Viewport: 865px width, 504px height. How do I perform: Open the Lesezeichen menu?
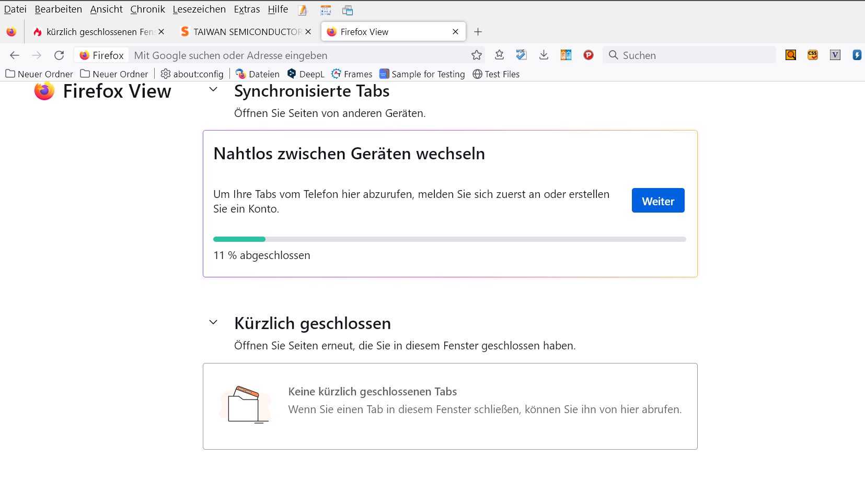coord(199,9)
